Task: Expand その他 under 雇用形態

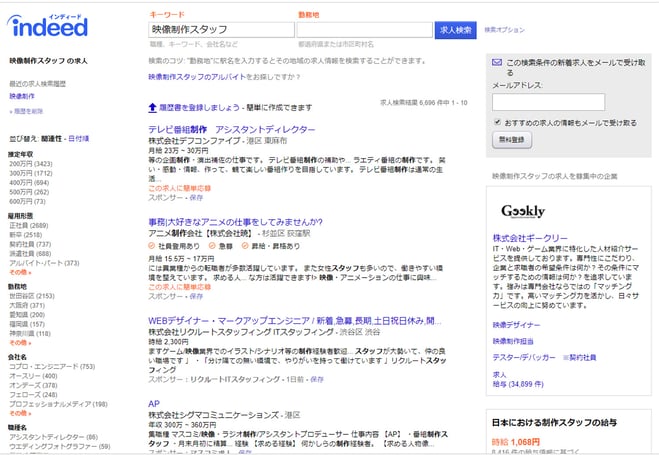Action: 20,272
